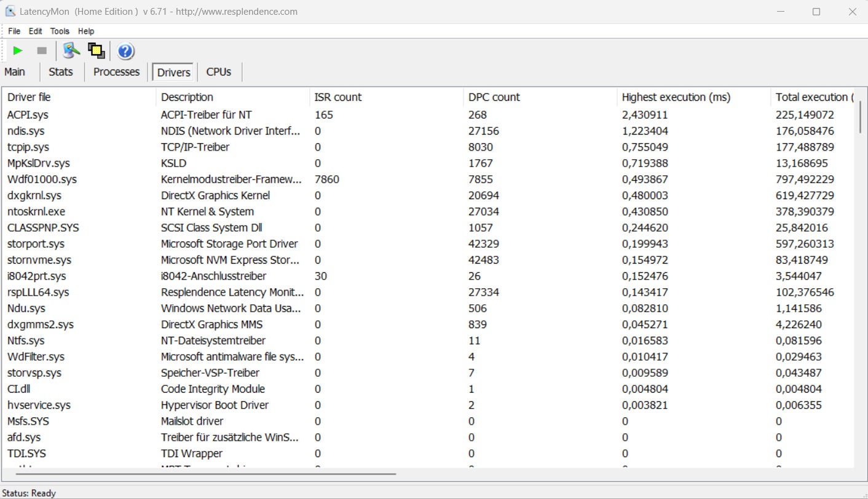The height and width of the screenshot is (499, 868).
Task: Click the 'NT Kernel & System' description
Action: coord(207,211)
